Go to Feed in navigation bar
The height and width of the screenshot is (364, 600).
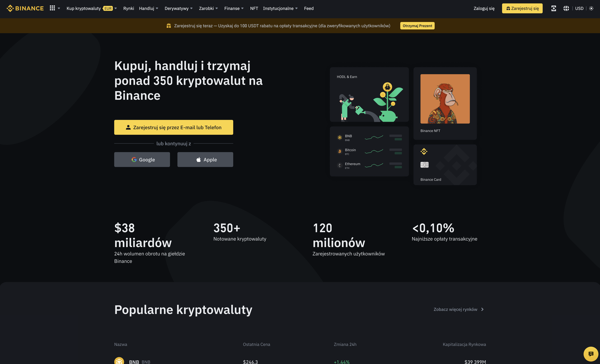coord(309,8)
